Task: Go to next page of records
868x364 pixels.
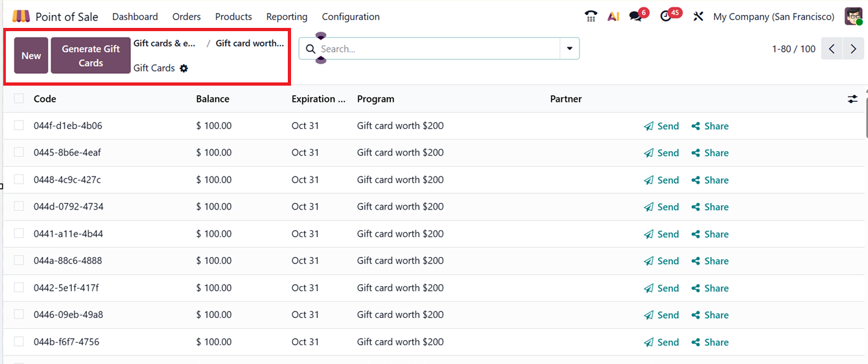Action: tap(853, 49)
